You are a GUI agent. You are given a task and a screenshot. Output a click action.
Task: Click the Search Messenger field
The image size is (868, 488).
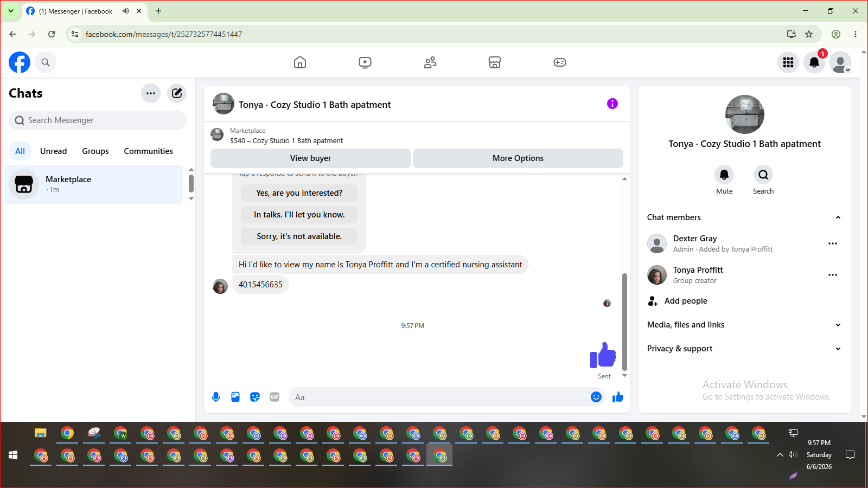(x=98, y=120)
